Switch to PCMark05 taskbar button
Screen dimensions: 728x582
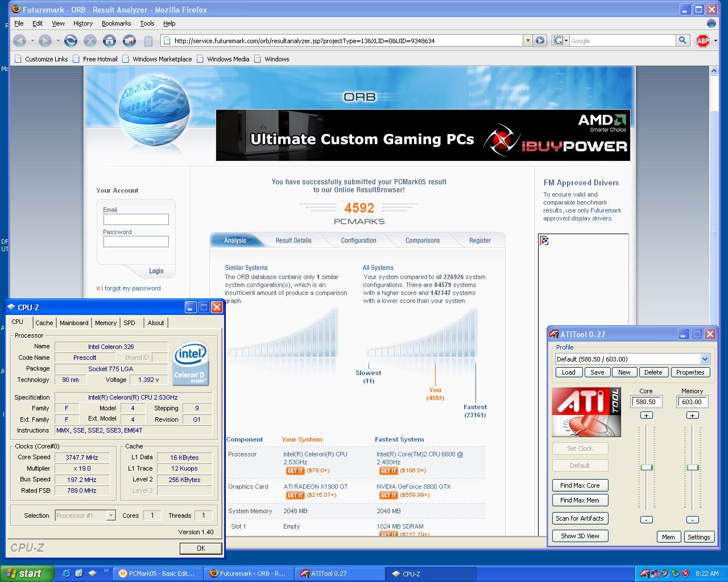pyautogui.click(x=158, y=573)
